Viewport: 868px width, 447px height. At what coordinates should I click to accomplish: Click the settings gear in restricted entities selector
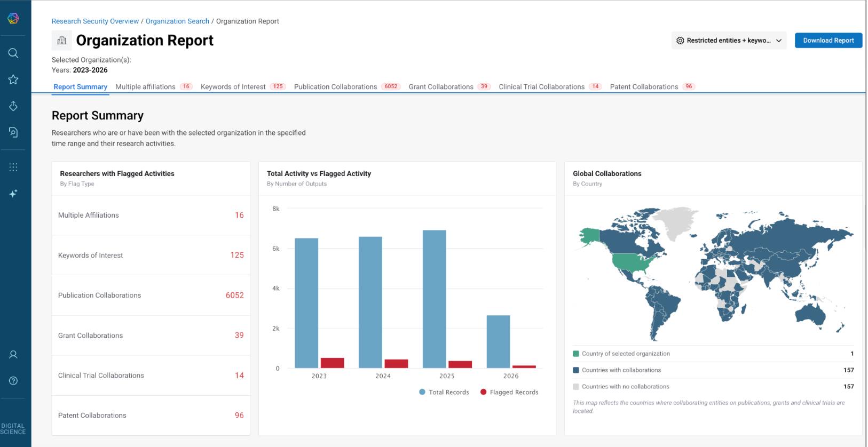(x=680, y=41)
